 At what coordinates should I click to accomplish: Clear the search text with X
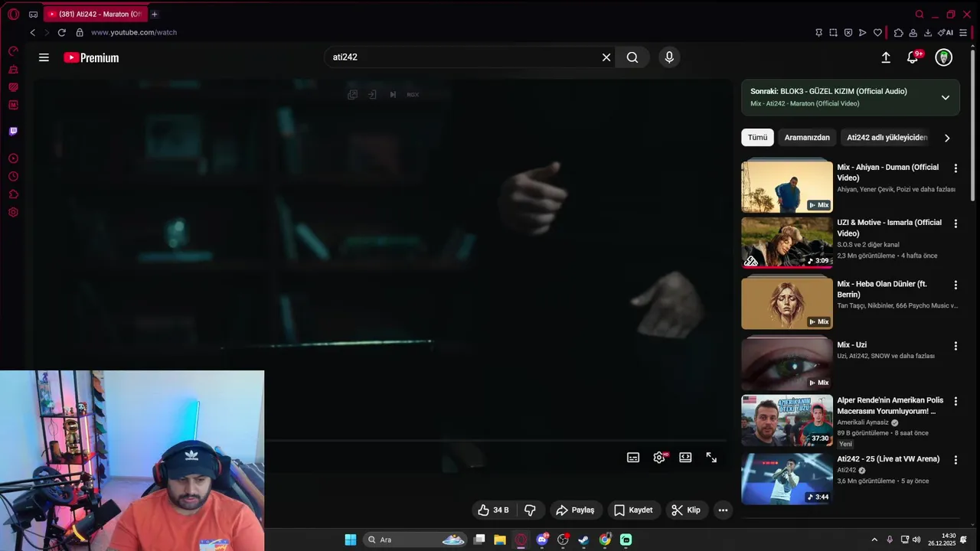[x=606, y=57]
